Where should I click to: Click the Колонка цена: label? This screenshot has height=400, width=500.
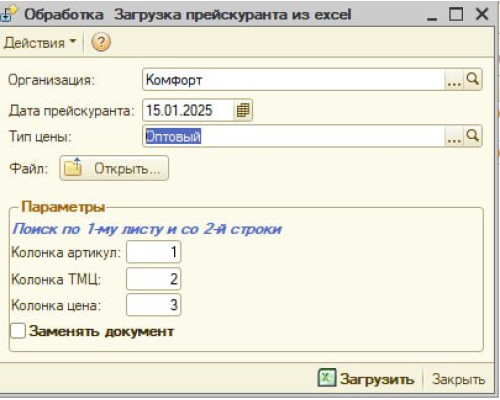pos(56,305)
